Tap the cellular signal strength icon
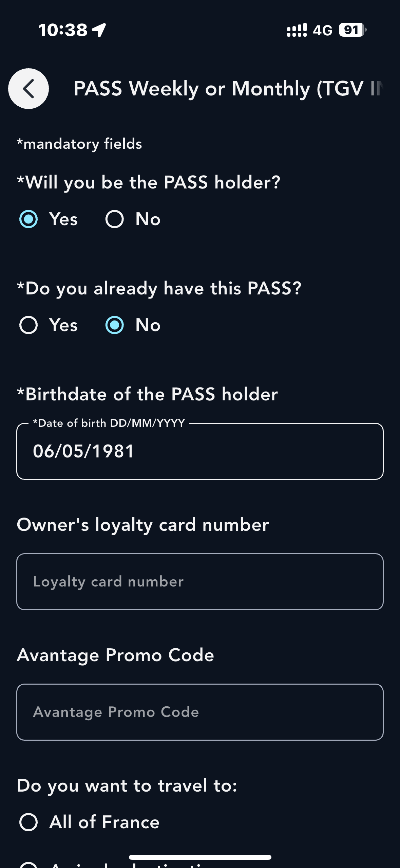The width and height of the screenshot is (400, 868). click(297, 30)
